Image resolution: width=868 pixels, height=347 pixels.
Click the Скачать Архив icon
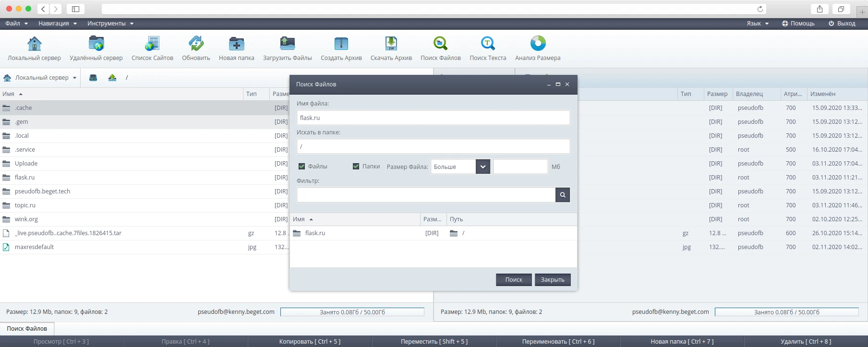(x=391, y=44)
